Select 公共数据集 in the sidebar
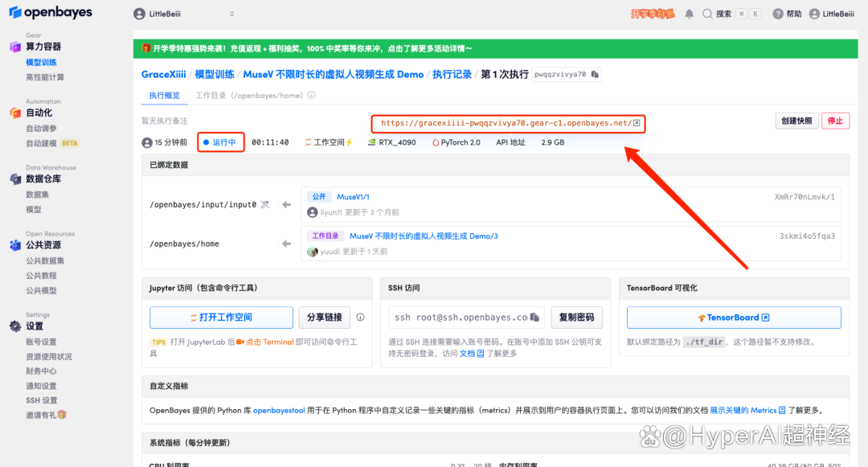The image size is (868, 467). click(45, 260)
